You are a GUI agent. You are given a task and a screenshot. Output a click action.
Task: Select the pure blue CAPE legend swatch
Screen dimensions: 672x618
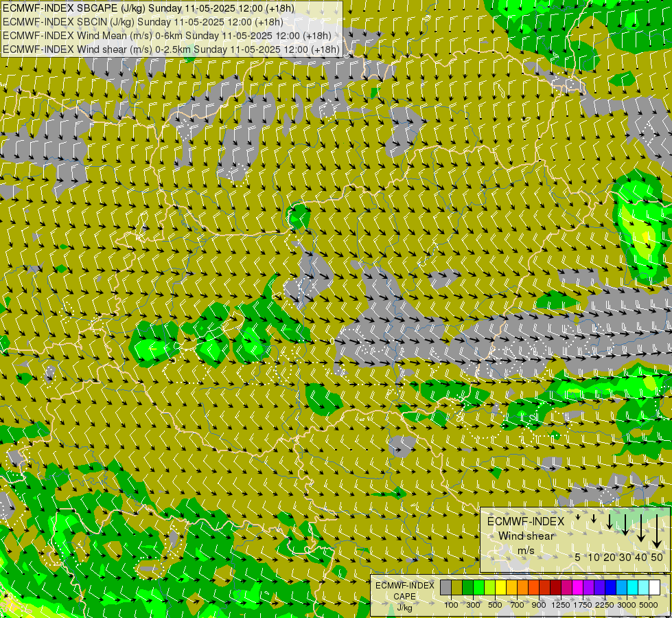(611, 587)
